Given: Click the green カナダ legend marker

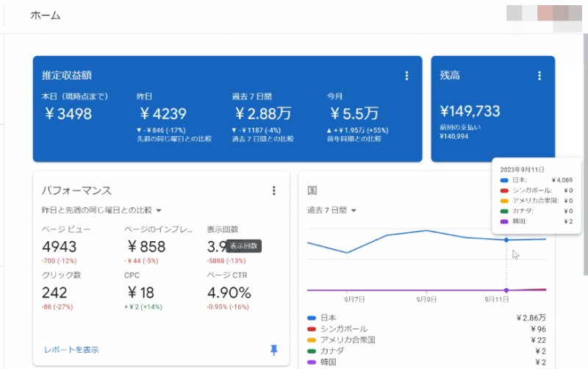Looking at the screenshot, I should click(x=312, y=351).
